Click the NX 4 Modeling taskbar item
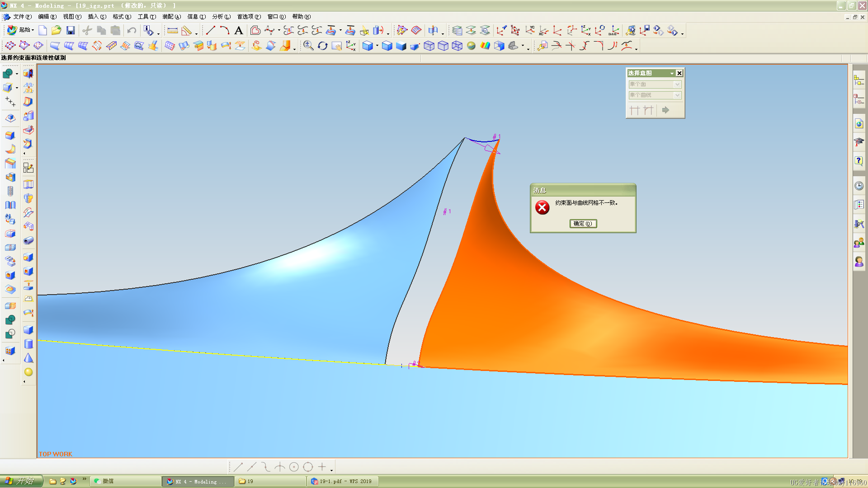Viewport: 868px width, 488px height. point(198,481)
